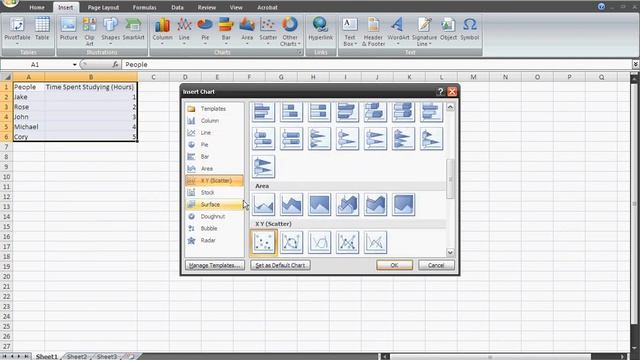Select Doughnut in chart category list

(x=214, y=216)
